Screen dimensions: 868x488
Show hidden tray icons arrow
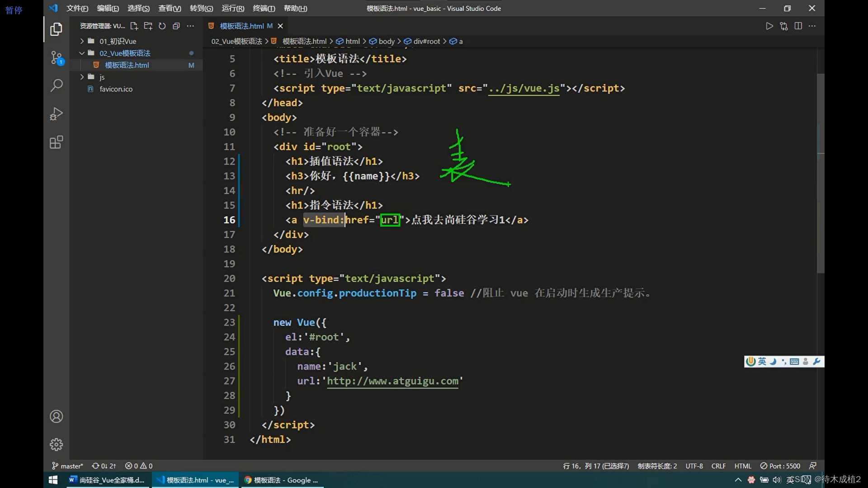[x=738, y=480]
